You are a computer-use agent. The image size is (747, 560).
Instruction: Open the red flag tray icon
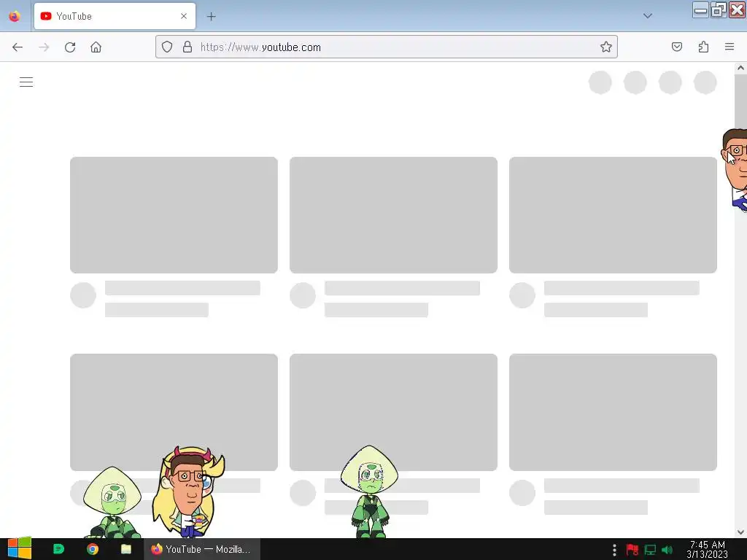tap(632, 550)
